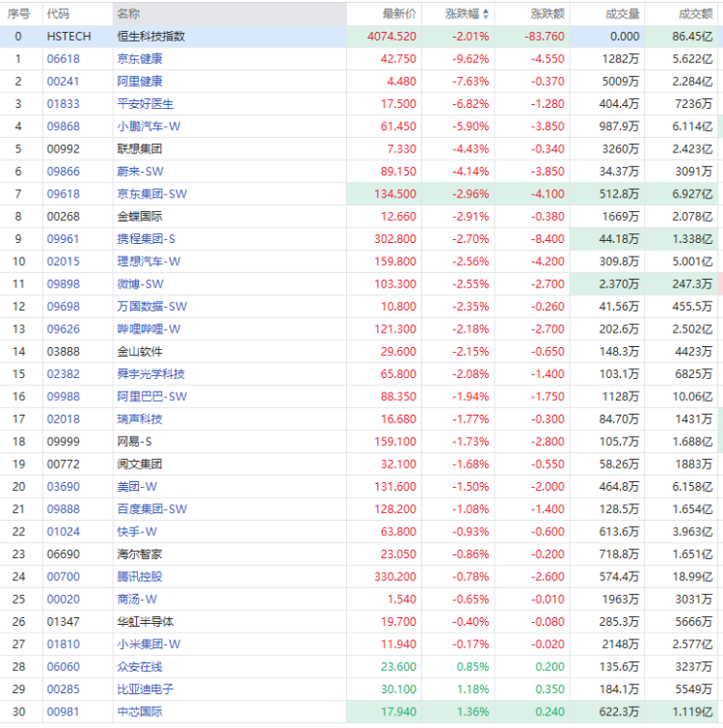This screenshot has height=728, width=723.
Task: Open 小米集团-W stock link
Action: 148,644
